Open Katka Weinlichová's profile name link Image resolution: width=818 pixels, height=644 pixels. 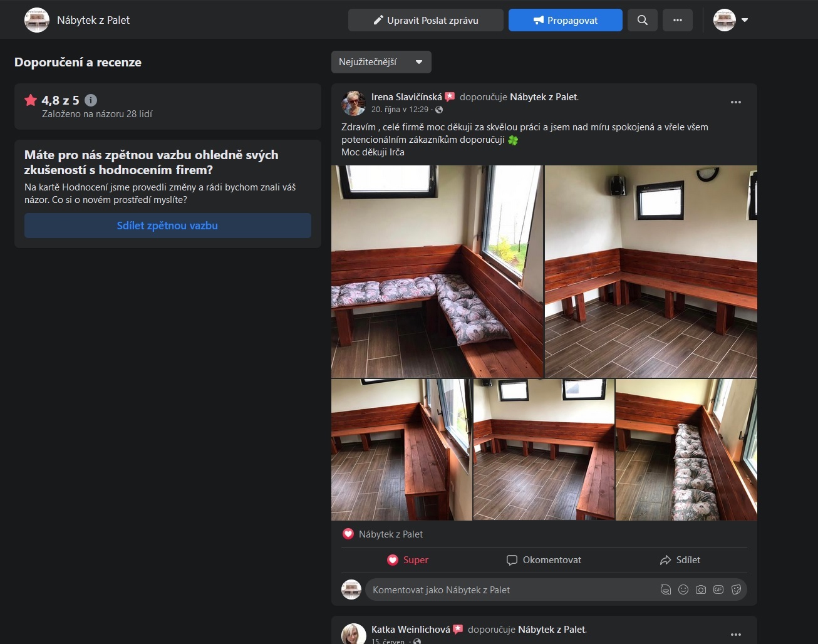point(410,630)
